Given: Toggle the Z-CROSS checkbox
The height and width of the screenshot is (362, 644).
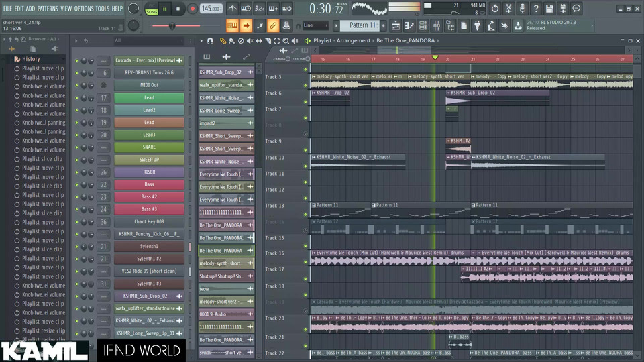Looking at the screenshot, I should pyautogui.click(x=288, y=59).
